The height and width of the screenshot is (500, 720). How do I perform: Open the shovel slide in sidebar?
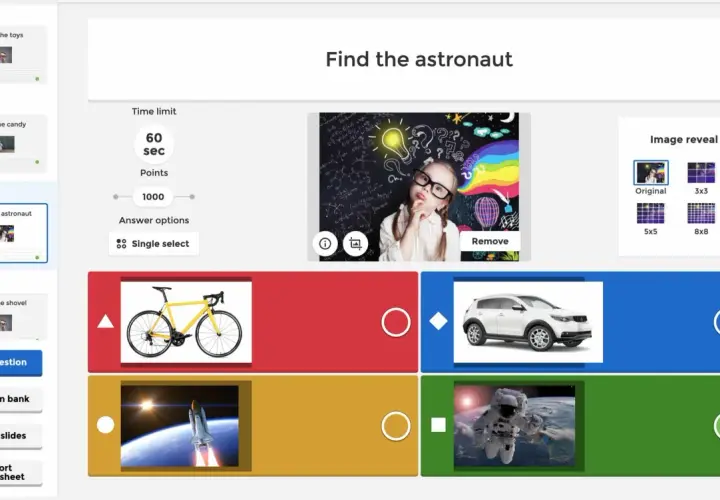tap(23, 317)
